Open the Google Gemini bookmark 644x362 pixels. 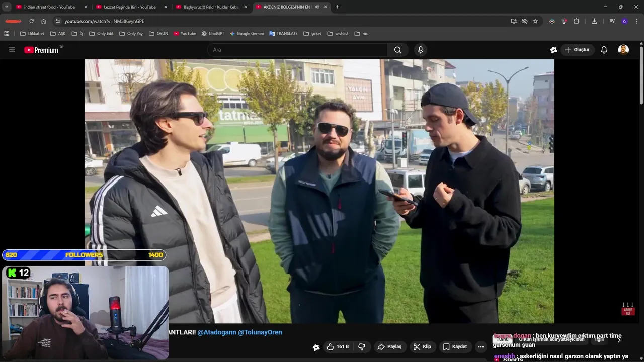247,34
